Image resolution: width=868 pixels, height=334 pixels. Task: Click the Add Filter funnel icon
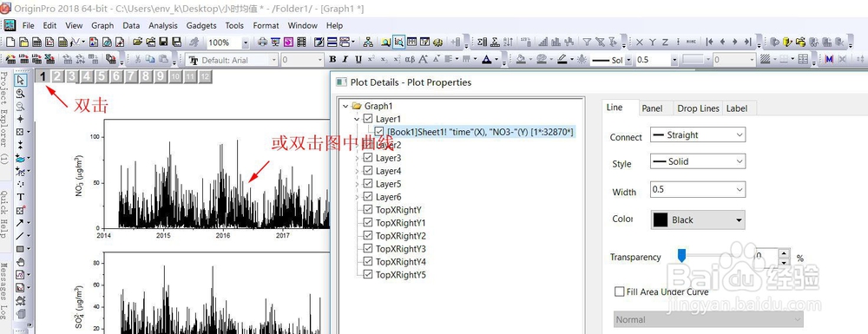(587, 42)
